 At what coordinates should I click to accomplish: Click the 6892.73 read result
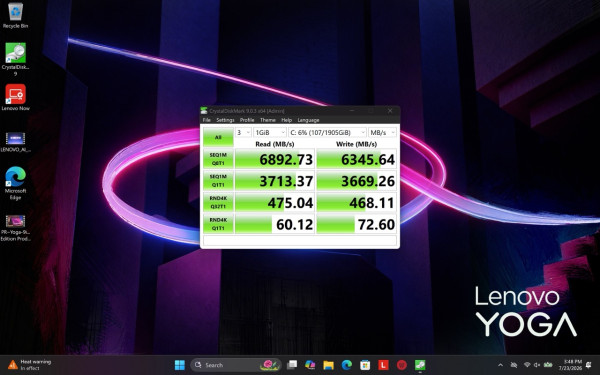(x=275, y=159)
